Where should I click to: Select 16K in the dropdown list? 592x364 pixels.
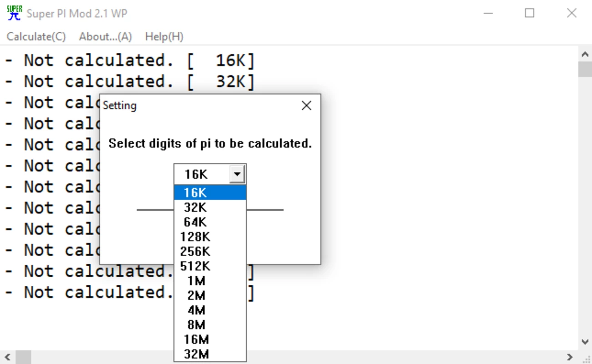(x=210, y=193)
